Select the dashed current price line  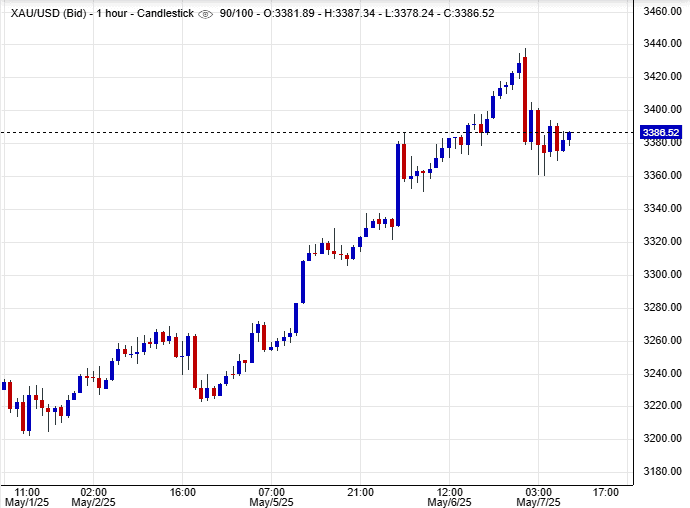[x=300, y=132]
